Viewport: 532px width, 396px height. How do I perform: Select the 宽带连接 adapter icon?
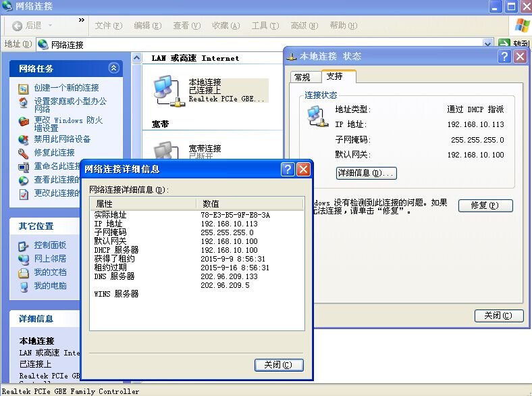click(166, 151)
